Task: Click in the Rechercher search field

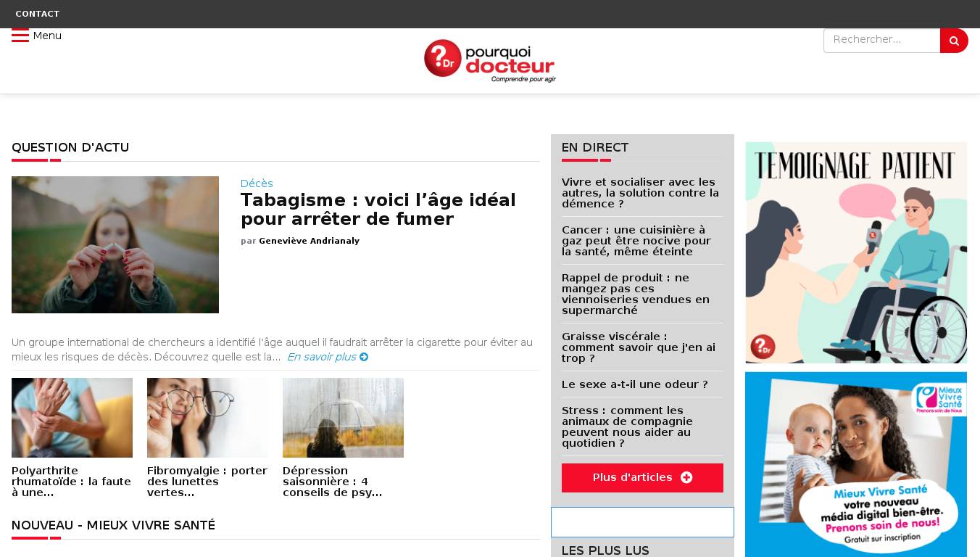Action: click(x=881, y=41)
